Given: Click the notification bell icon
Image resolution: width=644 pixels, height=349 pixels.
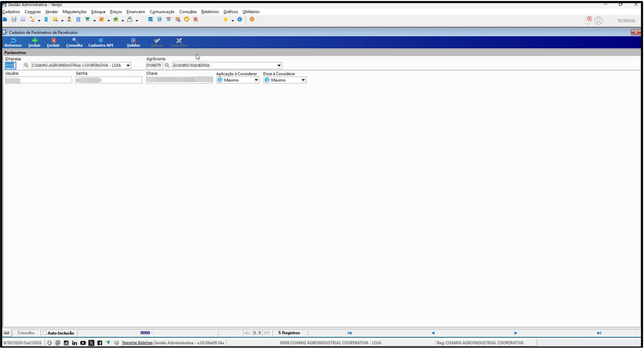Looking at the screenshot, I should click(x=588, y=20).
